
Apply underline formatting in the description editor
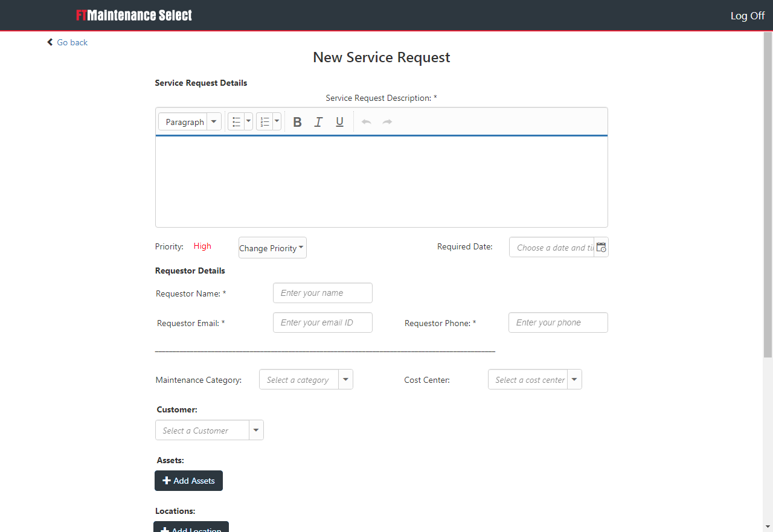point(339,122)
